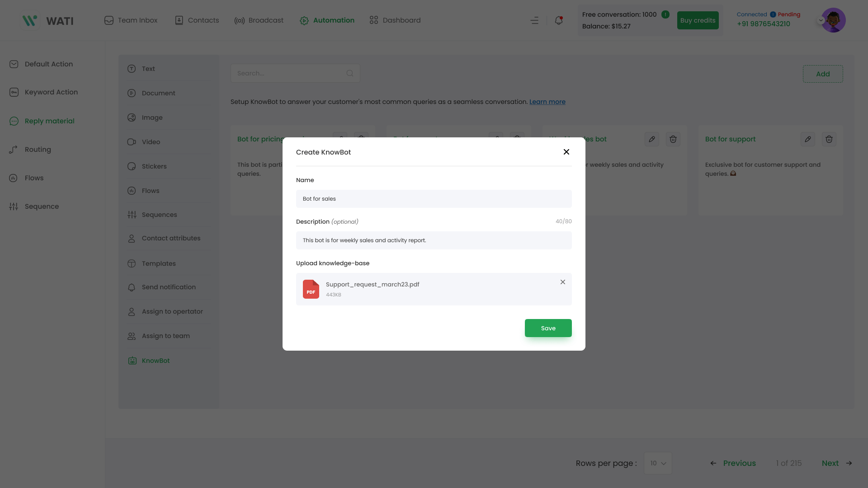Edit the Name field 'Bot for sales'
Viewport: 868px width, 488px height.
pos(434,199)
